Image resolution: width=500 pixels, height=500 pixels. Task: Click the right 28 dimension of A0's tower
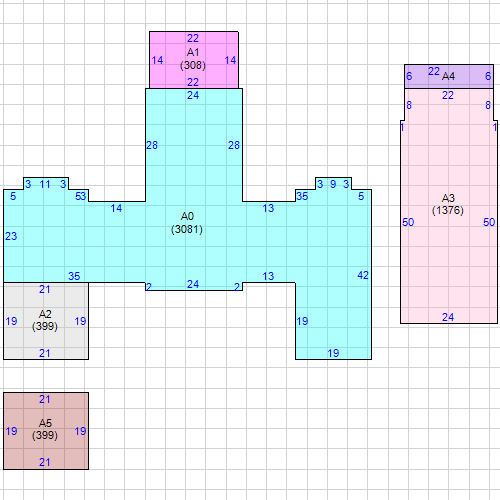234,145
